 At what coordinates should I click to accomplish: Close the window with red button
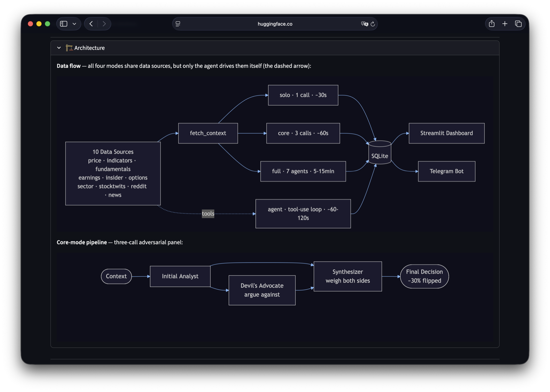(30, 24)
